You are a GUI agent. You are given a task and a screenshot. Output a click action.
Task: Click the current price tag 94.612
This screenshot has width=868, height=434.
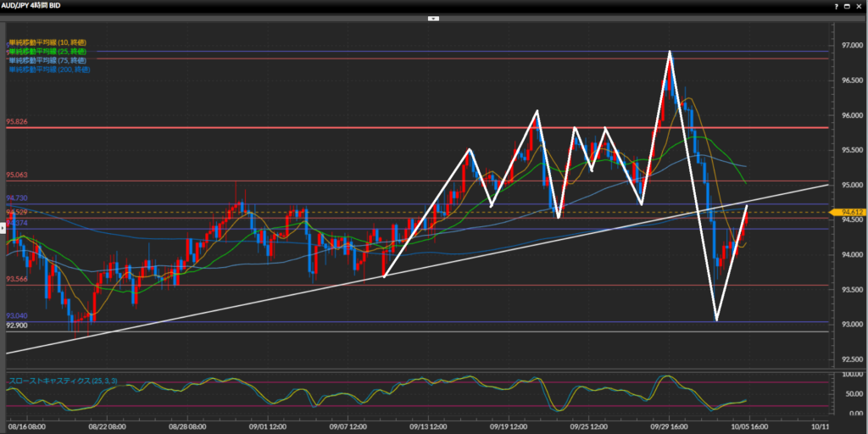click(x=850, y=212)
